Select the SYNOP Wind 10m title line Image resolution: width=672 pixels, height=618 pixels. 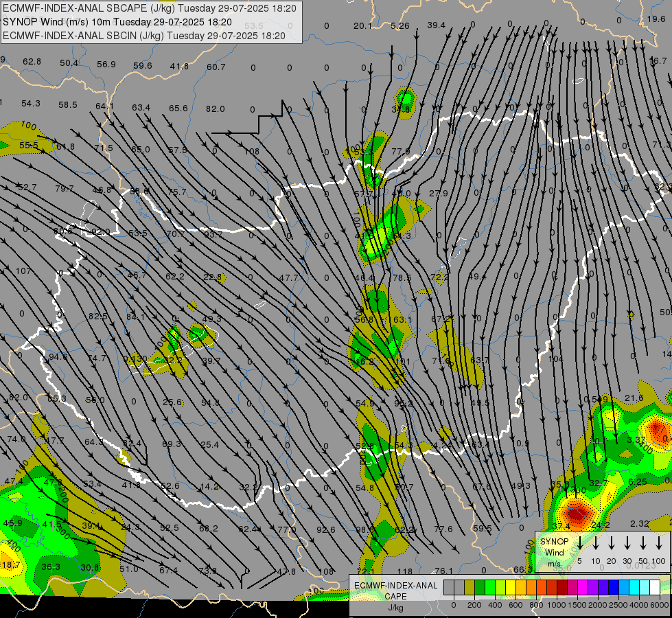117,22
